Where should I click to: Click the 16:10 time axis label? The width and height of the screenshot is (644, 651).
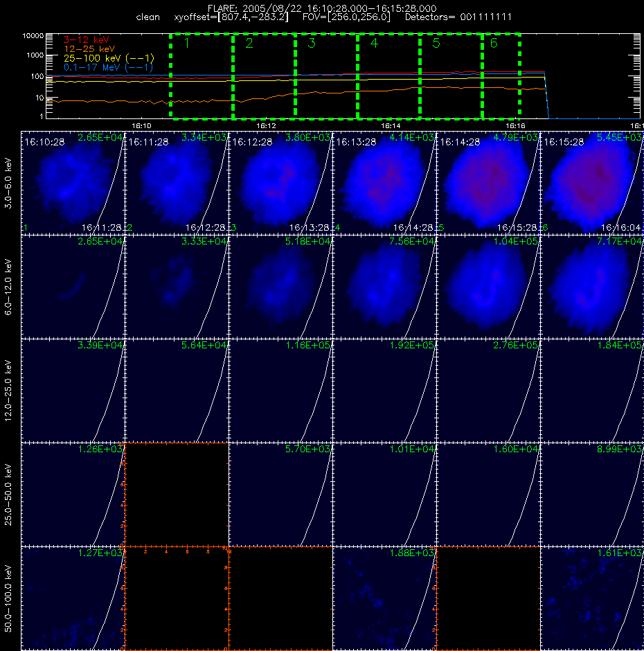click(x=141, y=125)
